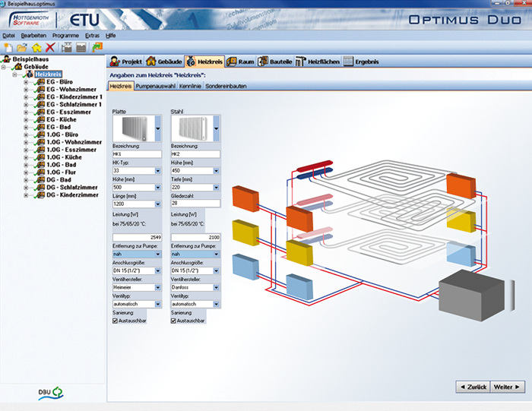Collapse the Heizkreis tree node

point(15,74)
